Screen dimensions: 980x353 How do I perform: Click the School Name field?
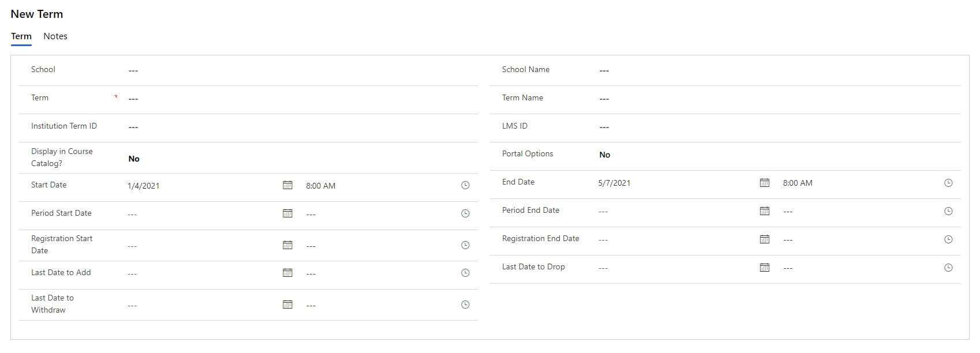pos(777,70)
